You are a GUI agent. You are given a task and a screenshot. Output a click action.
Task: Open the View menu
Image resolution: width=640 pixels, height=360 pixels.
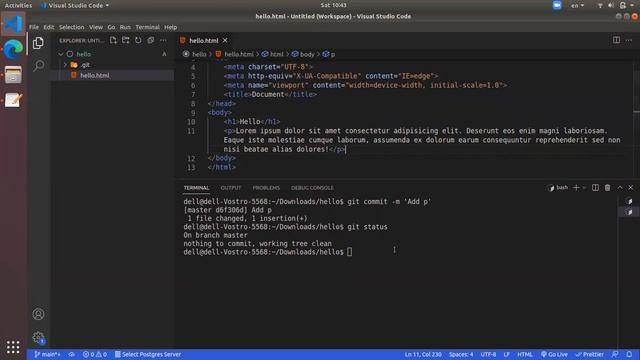coord(96,27)
